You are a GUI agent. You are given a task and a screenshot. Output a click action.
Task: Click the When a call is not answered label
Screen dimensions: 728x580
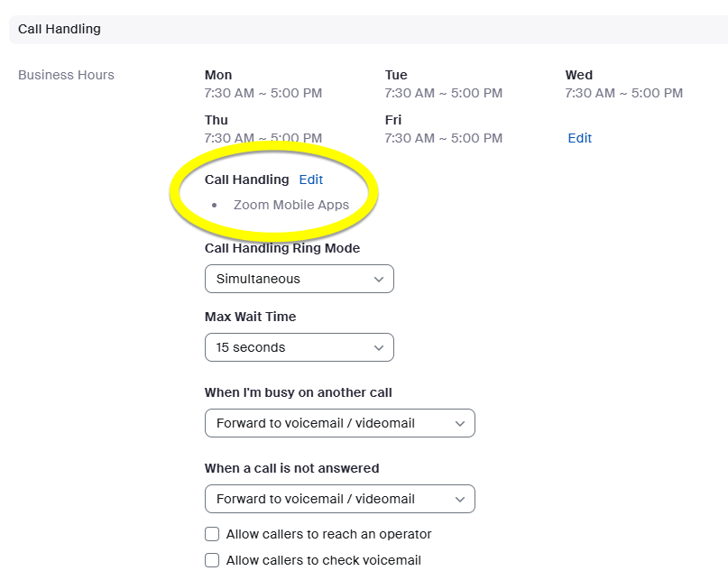click(291, 468)
